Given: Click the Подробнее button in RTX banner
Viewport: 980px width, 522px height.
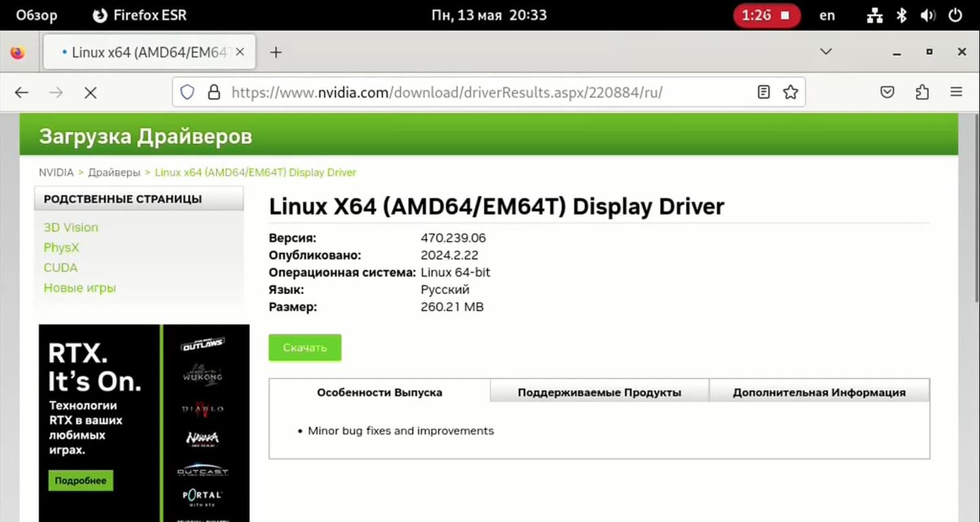Looking at the screenshot, I should click(80, 480).
